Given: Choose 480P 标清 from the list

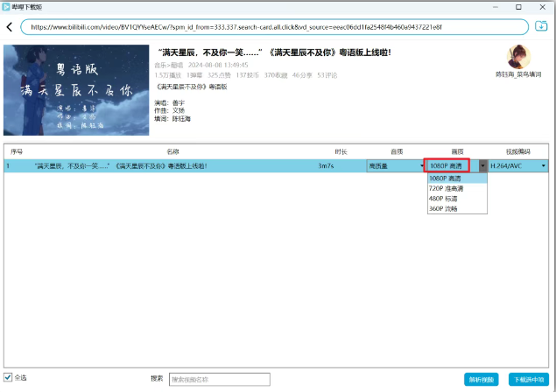Looking at the screenshot, I should point(457,199).
